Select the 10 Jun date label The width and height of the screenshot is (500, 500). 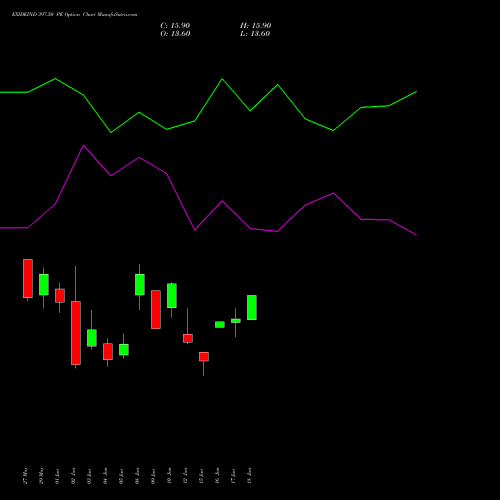click(x=170, y=476)
